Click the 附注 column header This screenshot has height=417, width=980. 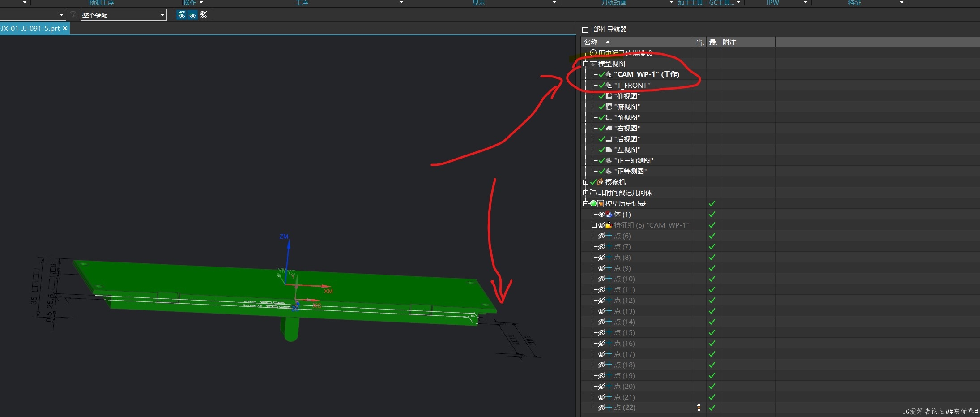click(748, 42)
